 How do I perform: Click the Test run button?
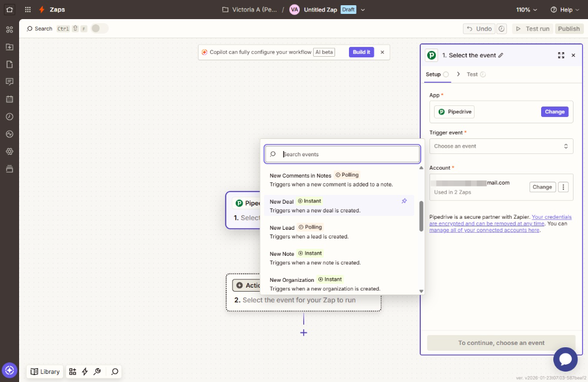[532, 29]
